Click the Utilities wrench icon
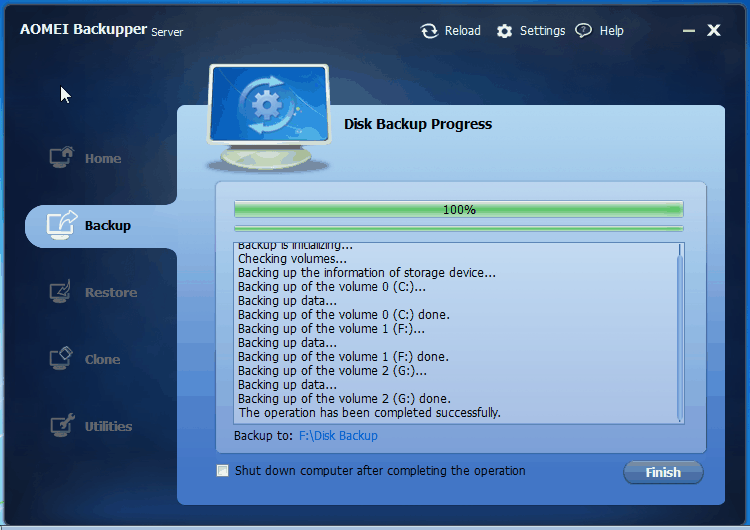This screenshot has width=750, height=530. coord(62,425)
